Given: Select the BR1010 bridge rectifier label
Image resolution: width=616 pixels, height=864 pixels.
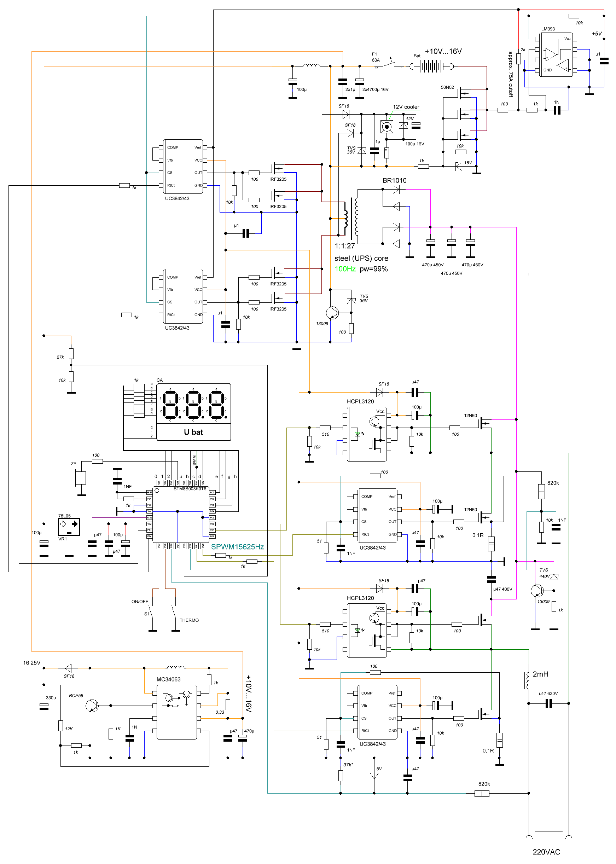Looking at the screenshot, I should click(395, 180).
